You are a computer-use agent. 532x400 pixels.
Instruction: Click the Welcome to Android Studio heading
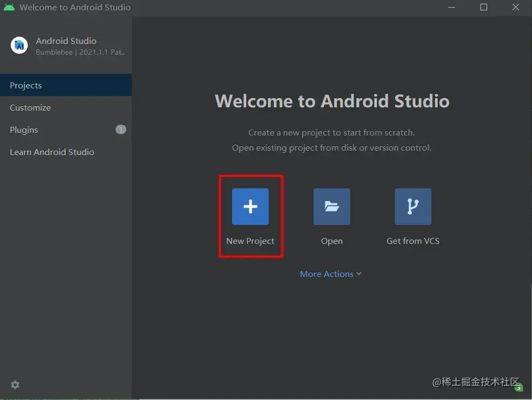point(332,101)
